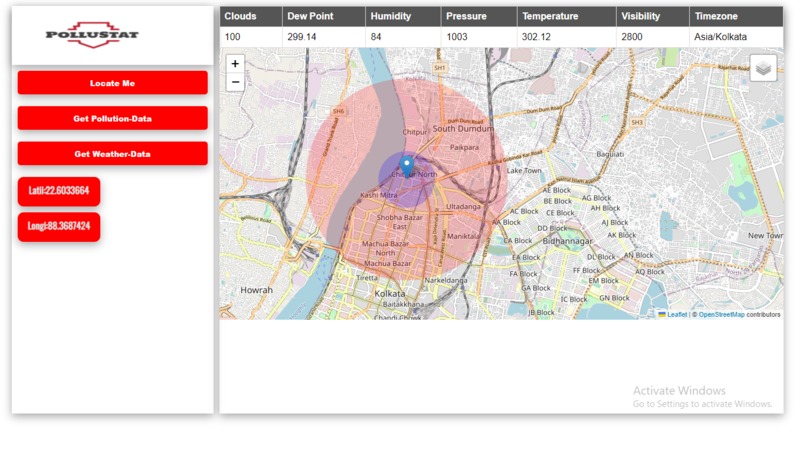Click the Paikpara map label
The height and width of the screenshot is (453, 806).
(x=464, y=147)
